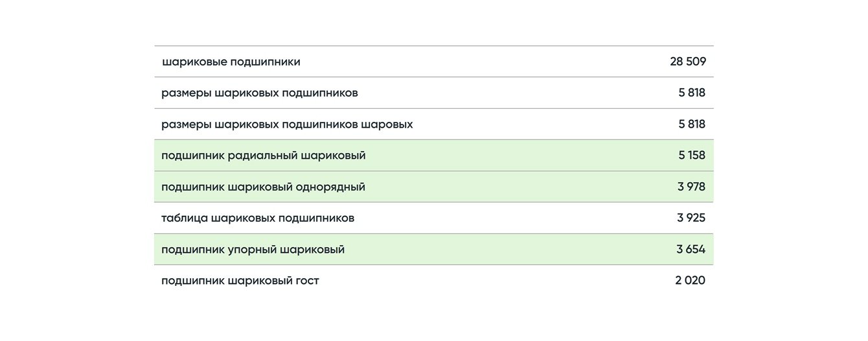The image size is (868, 341).
Task: Select the 5 158 frequency value
Action: pos(692,156)
